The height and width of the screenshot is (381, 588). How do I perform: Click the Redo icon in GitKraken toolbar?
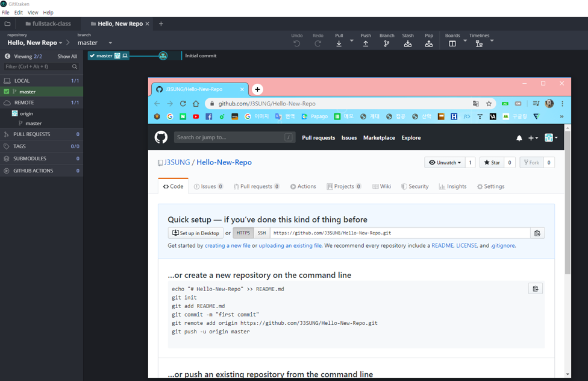[317, 43]
